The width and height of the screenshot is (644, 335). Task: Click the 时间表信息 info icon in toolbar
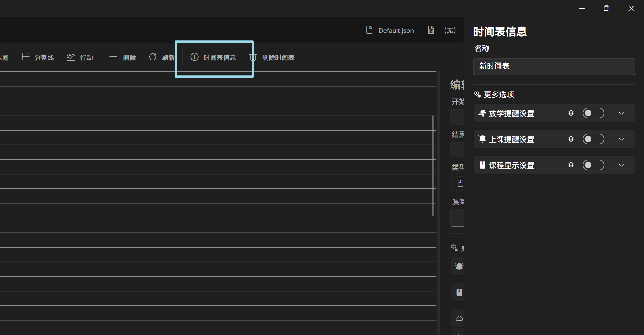(195, 57)
